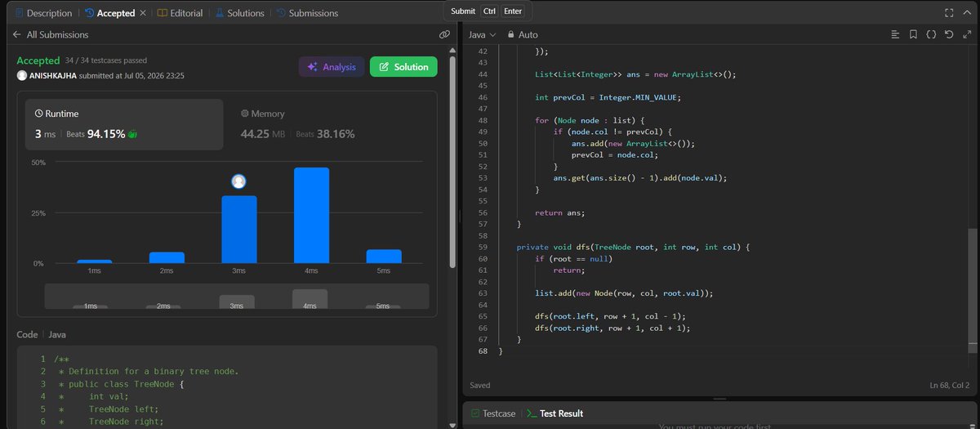Toggle the Auto lock setting in the editor
Viewport: 980px width, 429px height.
[x=523, y=35]
